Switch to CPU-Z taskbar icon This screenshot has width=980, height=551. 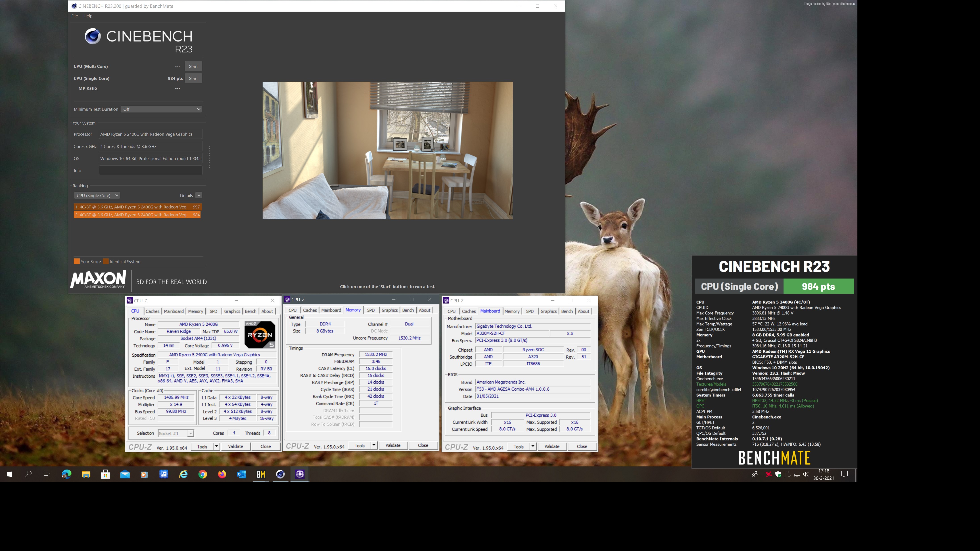coord(300,474)
